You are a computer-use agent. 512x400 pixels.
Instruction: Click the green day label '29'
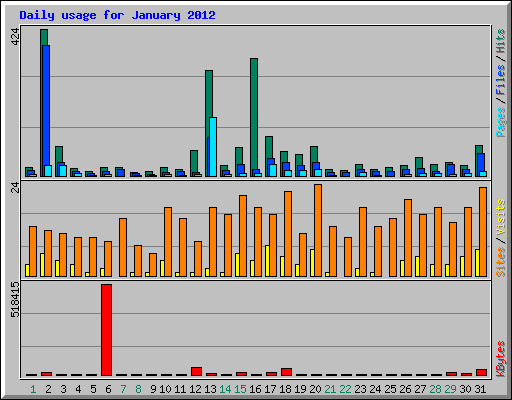450,389
